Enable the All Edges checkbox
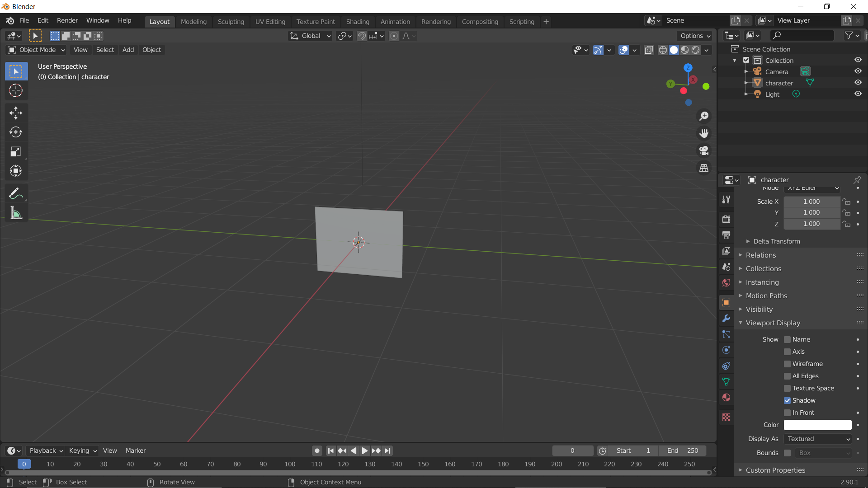 [x=787, y=376]
